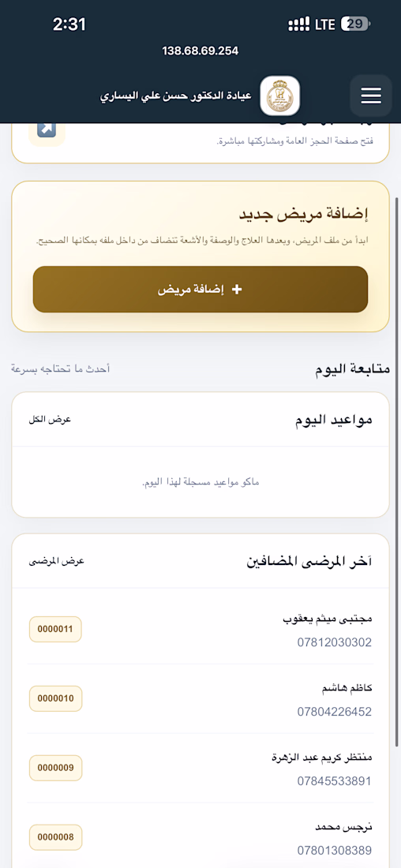Open patient منتظر كريم عبد الزهرة
The height and width of the screenshot is (868, 401).
coord(322,758)
